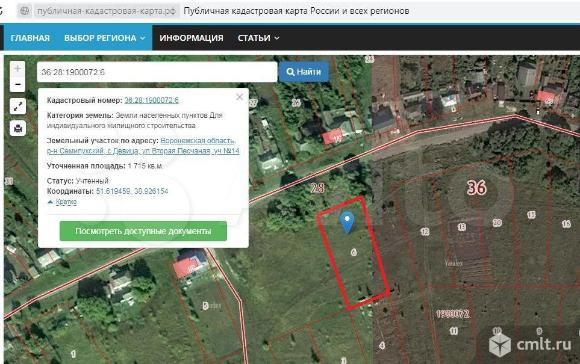The width and height of the screenshot is (580, 364).
Task: Click Посмотреть доступные документы button
Action: (x=143, y=231)
